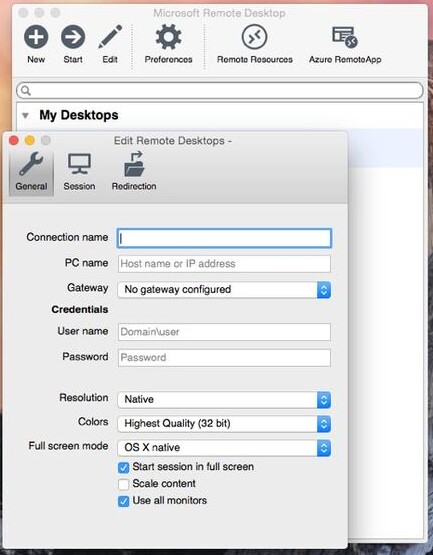433x555 pixels.
Task: Open Azure RemoteApp icon
Action: pyautogui.click(x=345, y=37)
